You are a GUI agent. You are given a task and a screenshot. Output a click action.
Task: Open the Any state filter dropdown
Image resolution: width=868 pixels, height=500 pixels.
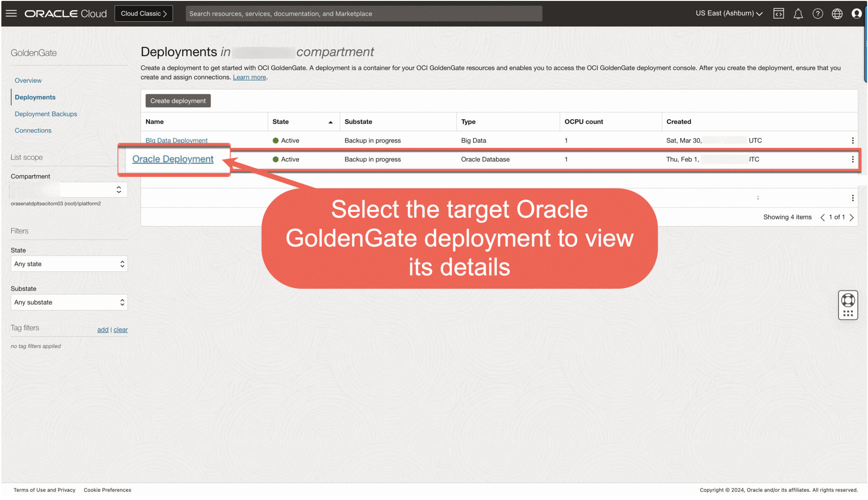tap(69, 264)
